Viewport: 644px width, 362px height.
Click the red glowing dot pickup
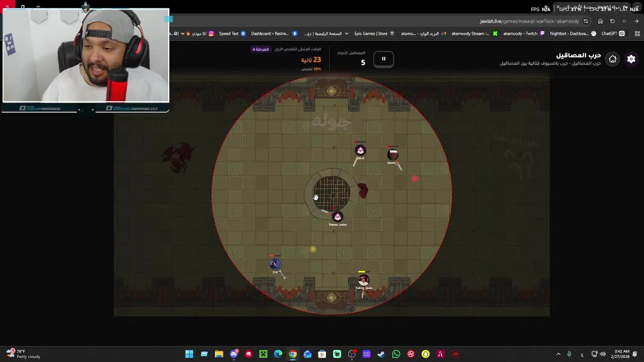coord(415,178)
